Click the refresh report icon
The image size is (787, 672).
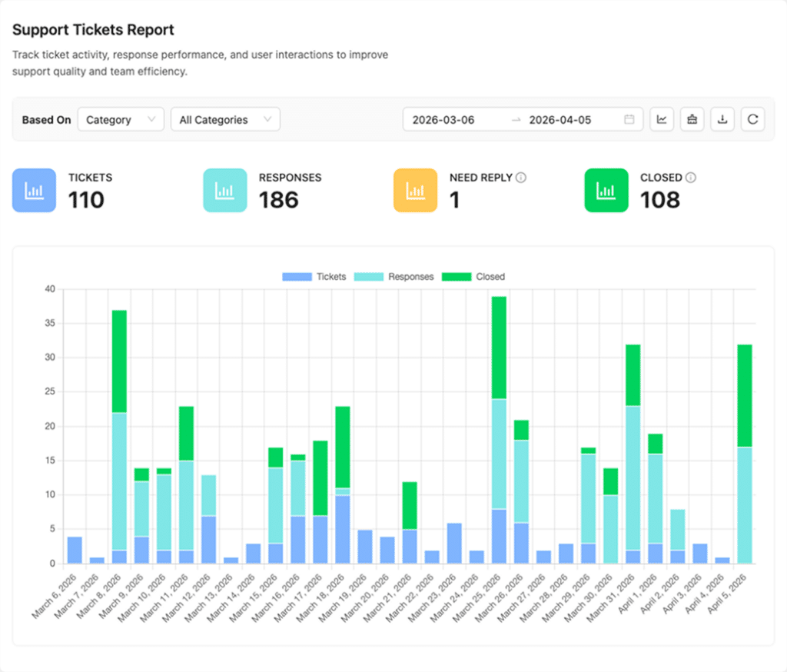click(x=752, y=119)
